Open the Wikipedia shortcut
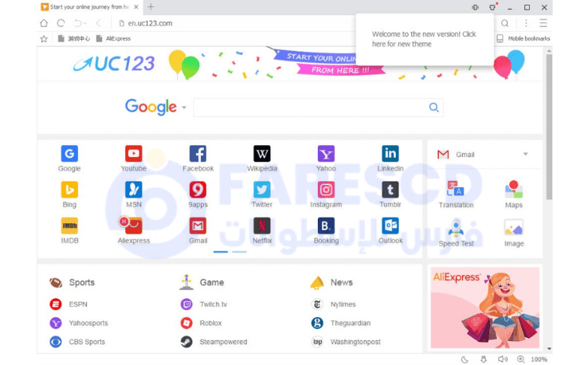This screenshot has width=588, height=365. click(x=262, y=154)
